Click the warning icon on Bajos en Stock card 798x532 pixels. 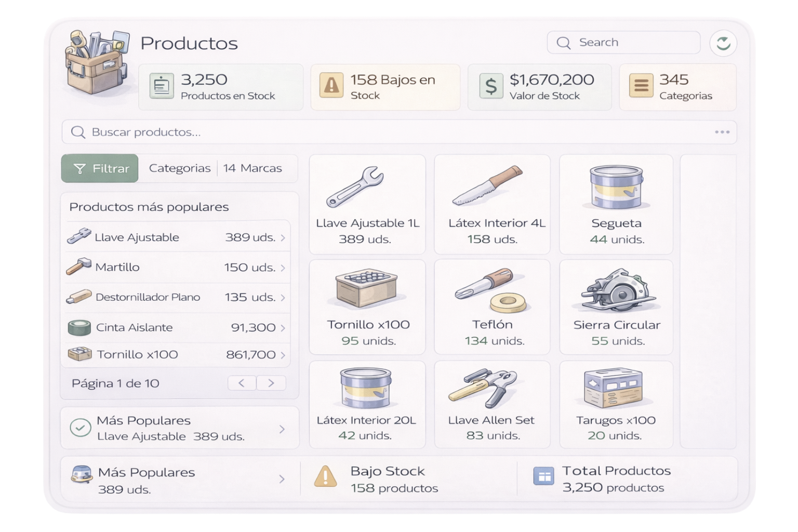click(x=331, y=86)
